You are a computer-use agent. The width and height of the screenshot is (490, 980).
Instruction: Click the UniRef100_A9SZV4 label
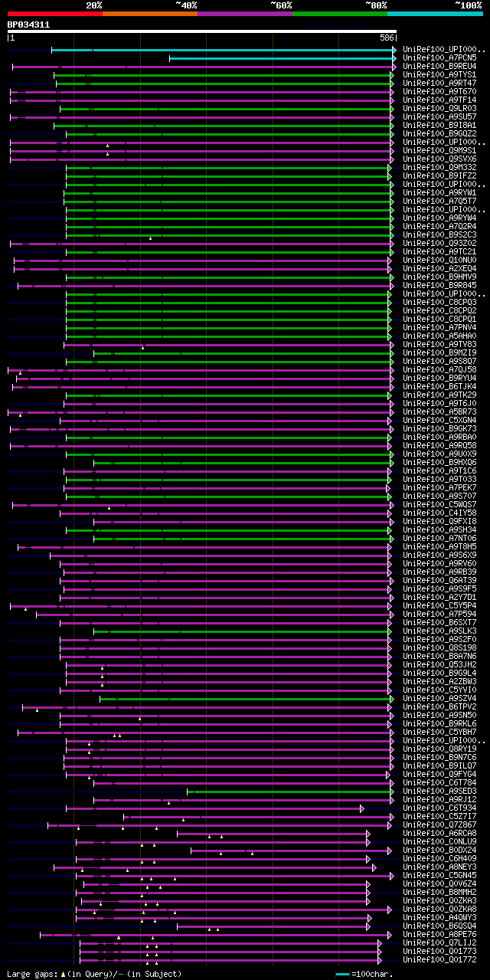pos(439,698)
